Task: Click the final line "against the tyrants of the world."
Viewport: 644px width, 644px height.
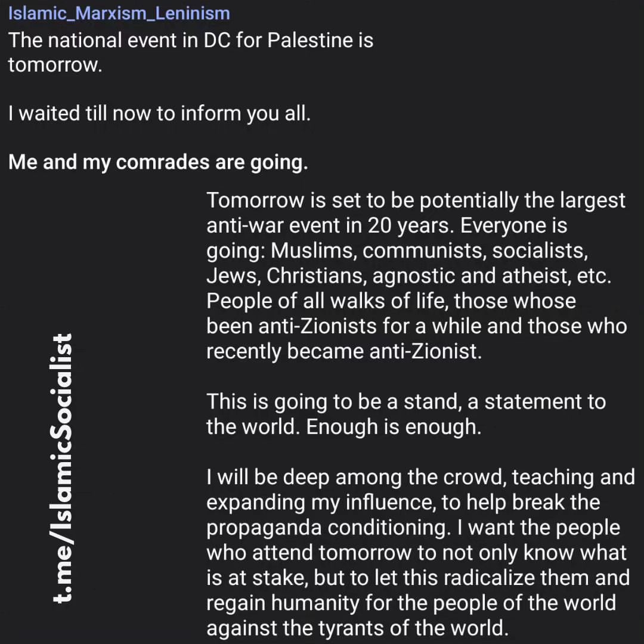Action: (x=357, y=628)
